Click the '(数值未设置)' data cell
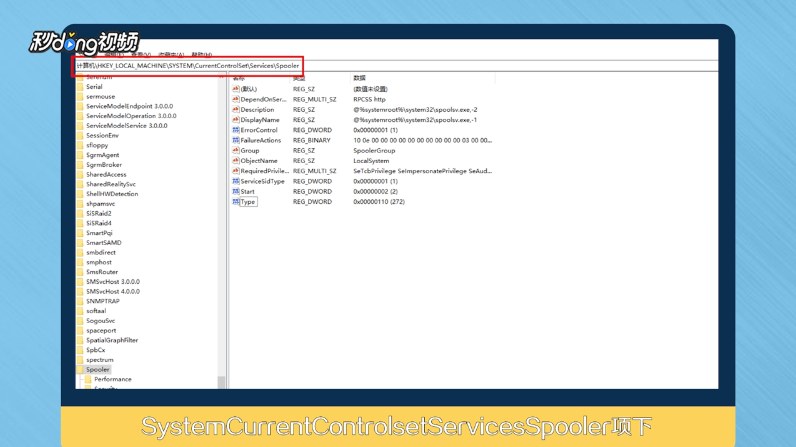 coord(370,89)
